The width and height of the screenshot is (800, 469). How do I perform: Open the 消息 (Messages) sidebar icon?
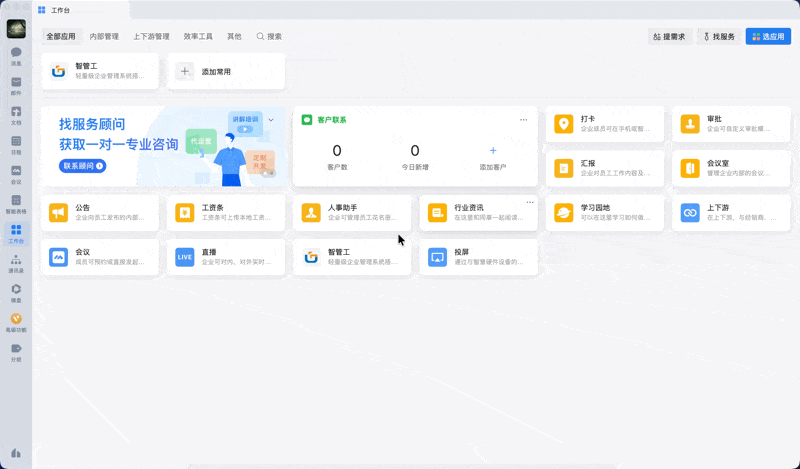pyautogui.click(x=16, y=54)
